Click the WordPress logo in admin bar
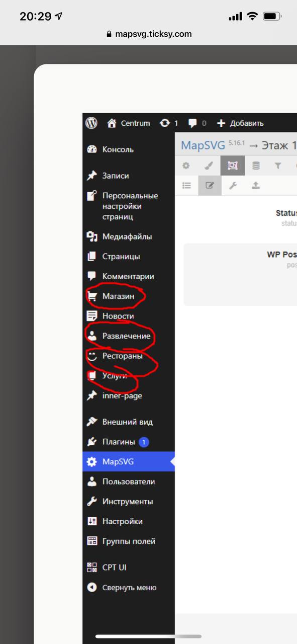The image size is (297, 644). (x=91, y=123)
